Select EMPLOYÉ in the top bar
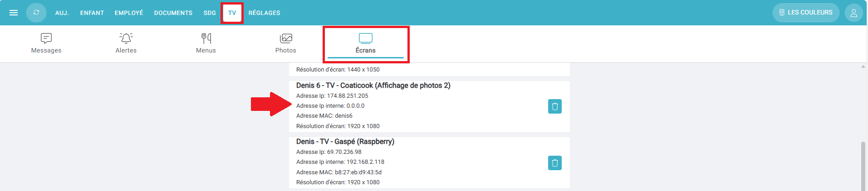Screen dimensions: 868x191 click(x=129, y=13)
